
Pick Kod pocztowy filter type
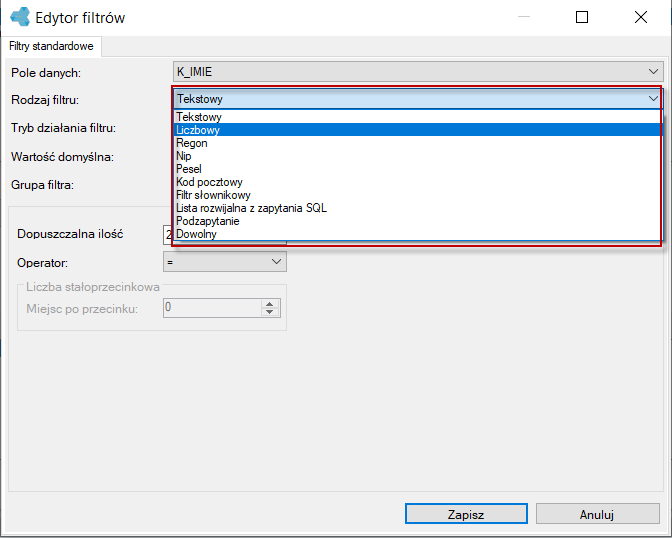417,182
